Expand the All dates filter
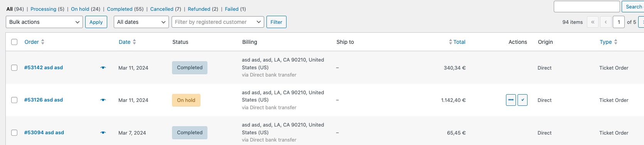 click(141, 22)
